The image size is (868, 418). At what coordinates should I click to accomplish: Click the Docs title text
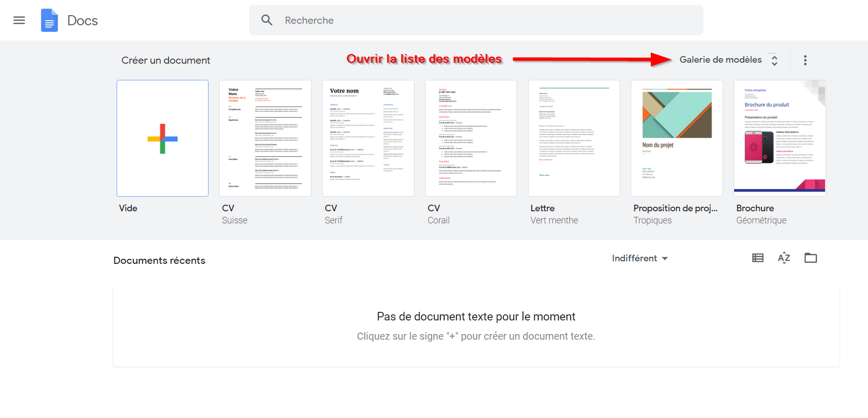[83, 21]
